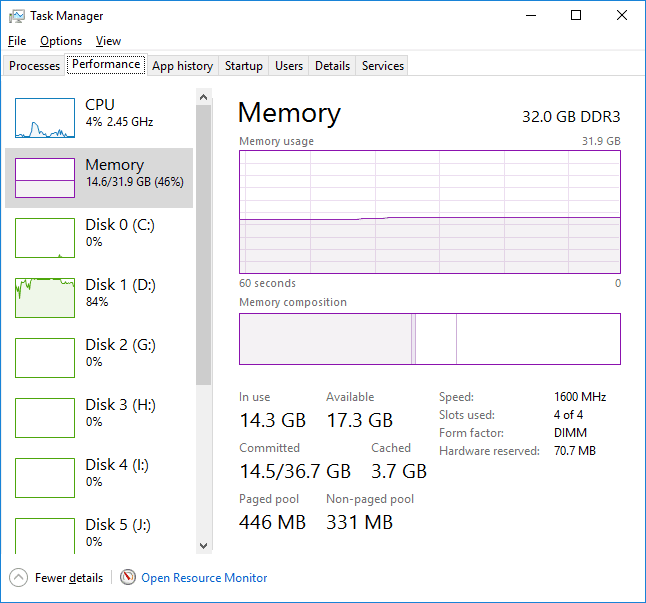Click the sidebar scroll down arrow
Image resolution: width=646 pixels, height=603 pixels.
[x=203, y=546]
